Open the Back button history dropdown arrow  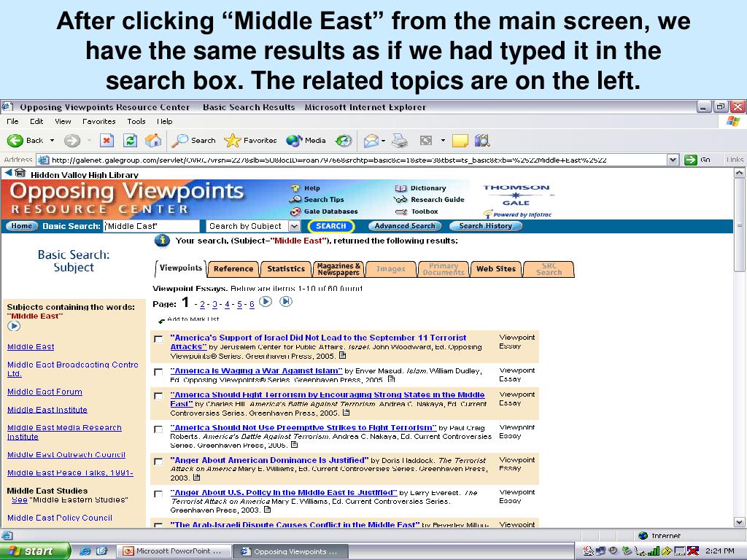pyautogui.click(x=52, y=141)
